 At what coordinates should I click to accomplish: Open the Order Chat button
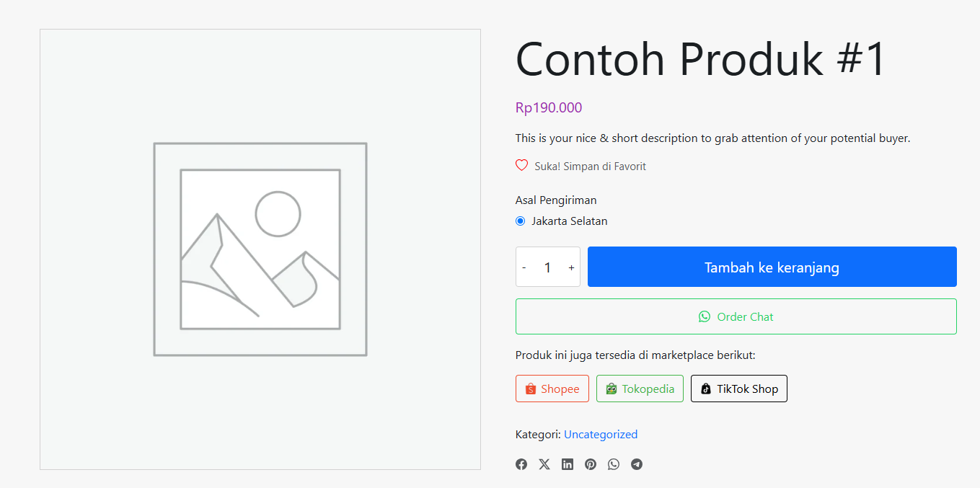736,316
